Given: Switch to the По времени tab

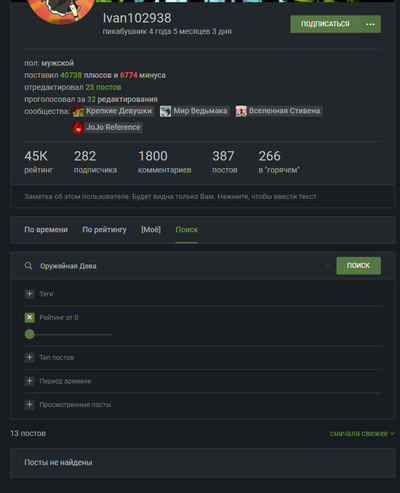Looking at the screenshot, I should click(46, 230).
